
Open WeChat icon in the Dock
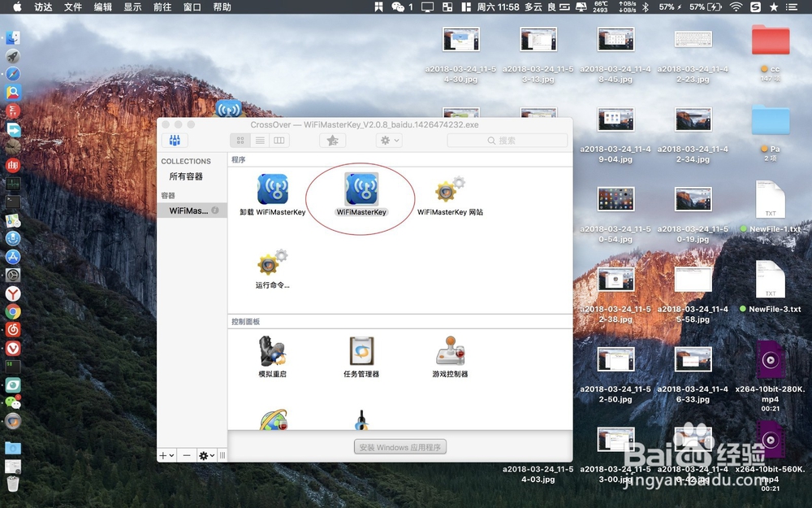coord(13,403)
